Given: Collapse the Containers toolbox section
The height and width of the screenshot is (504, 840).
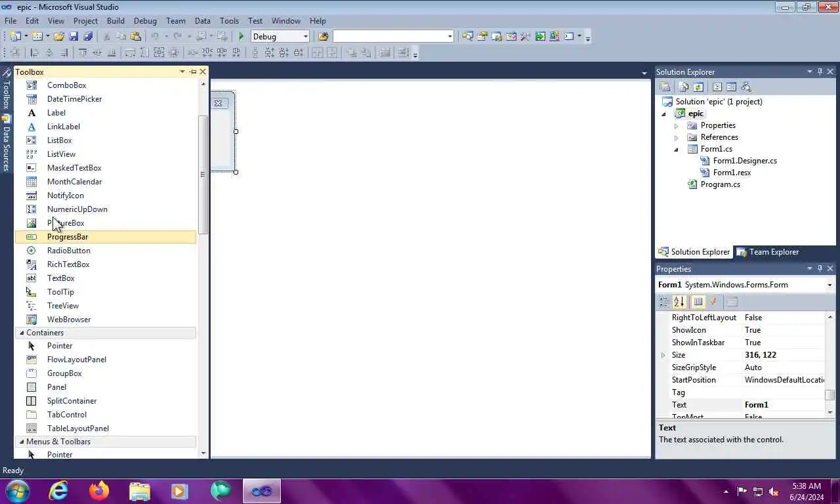Looking at the screenshot, I should point(22,333).
